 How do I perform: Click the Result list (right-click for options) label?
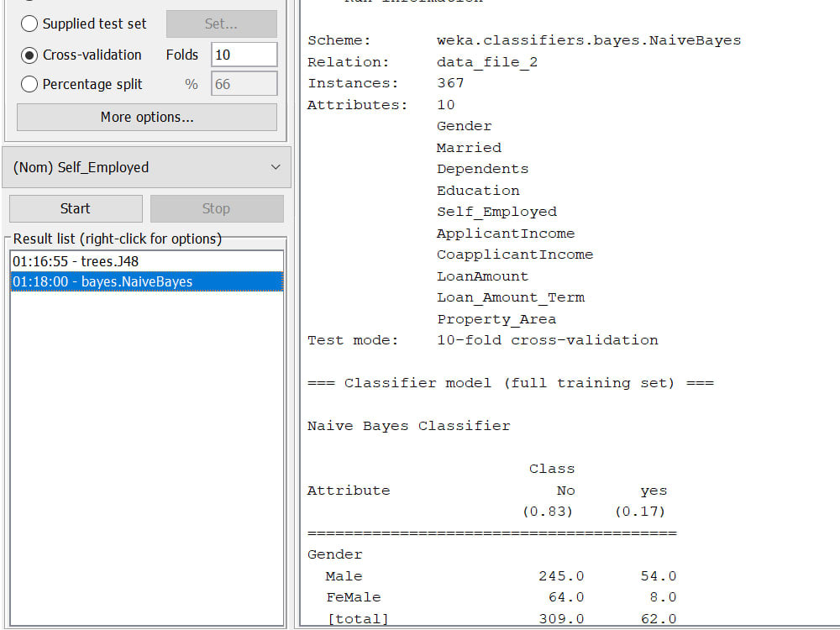pyautogui.click(x=118, y=239)
